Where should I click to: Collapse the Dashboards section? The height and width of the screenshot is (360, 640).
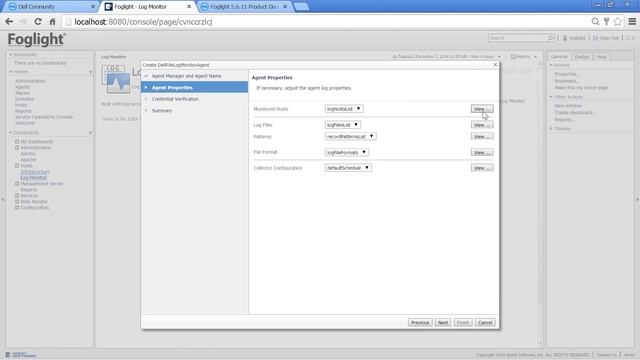pyautogui.click(x=11, y=133)
